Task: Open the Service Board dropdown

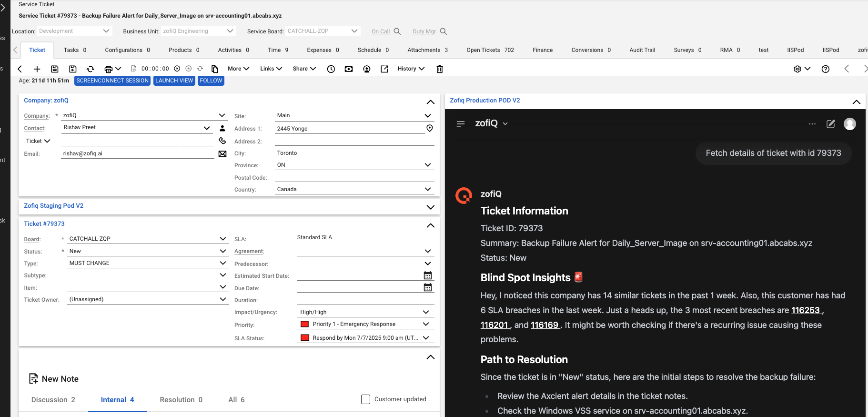Action: (x=323, y=31)
